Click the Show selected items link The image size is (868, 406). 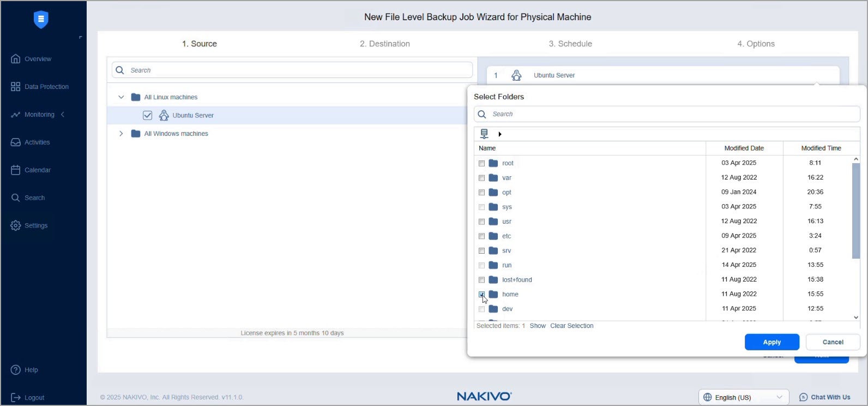coord(538,326)
